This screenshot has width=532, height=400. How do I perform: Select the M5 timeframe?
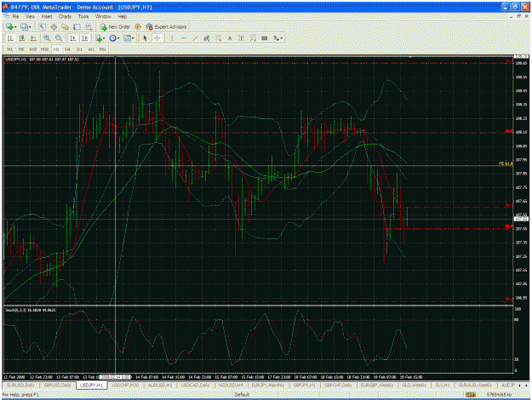(21, 49)
